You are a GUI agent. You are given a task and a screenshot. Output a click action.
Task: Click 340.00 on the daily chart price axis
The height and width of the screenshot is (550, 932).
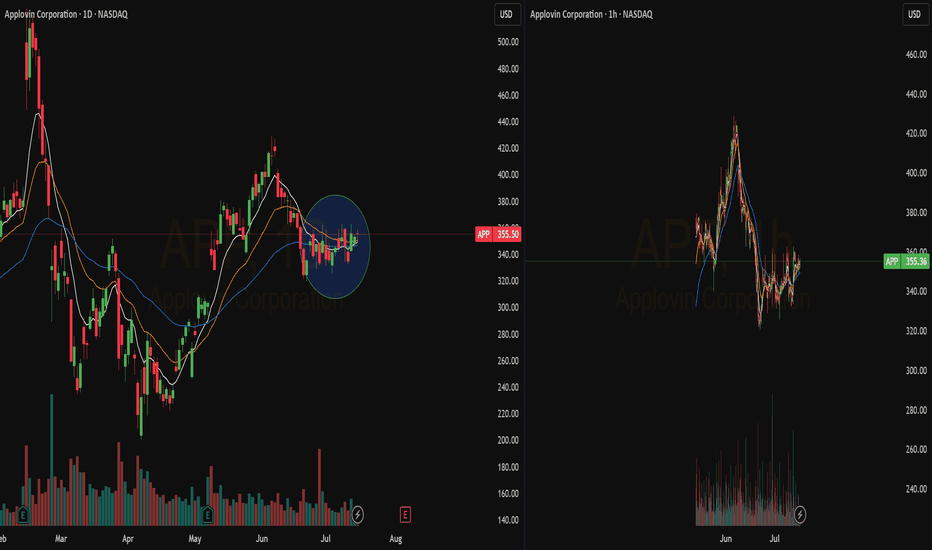(x=508, y=254)
